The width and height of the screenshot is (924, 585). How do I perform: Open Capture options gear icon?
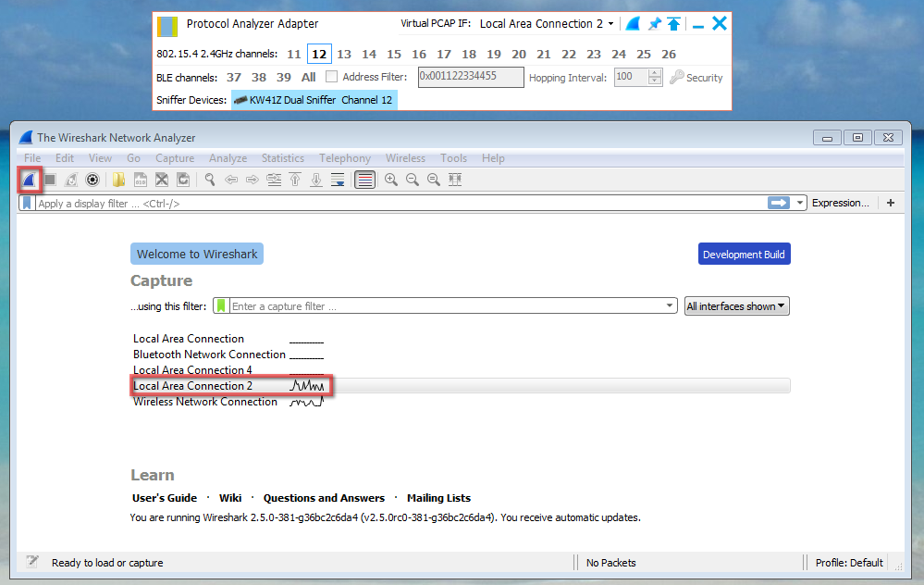92,180
